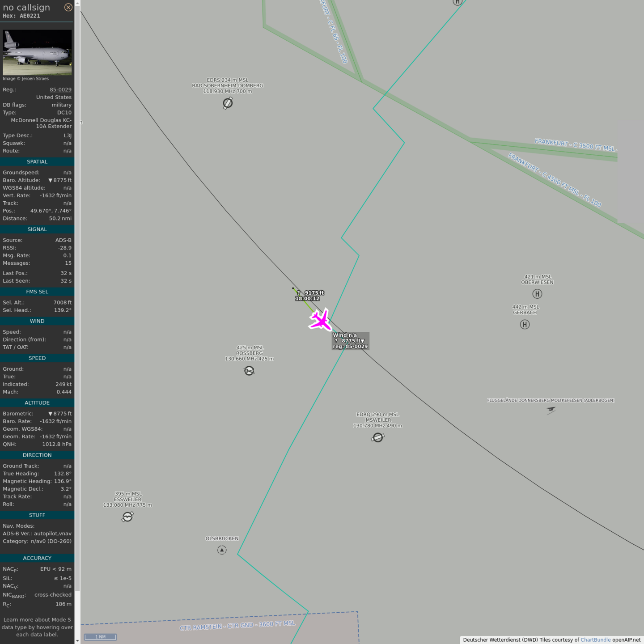This screenshot has width=644, height=644.
Task: Click the SPATIAL section header
Action: click(x=37, y=161)
